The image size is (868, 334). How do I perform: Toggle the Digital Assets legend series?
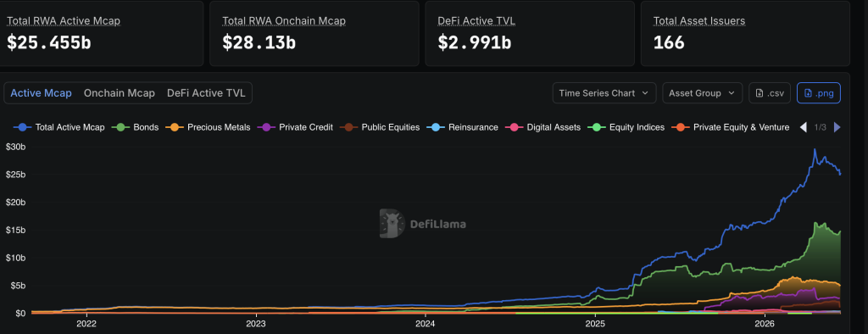[x=543, y=127]
